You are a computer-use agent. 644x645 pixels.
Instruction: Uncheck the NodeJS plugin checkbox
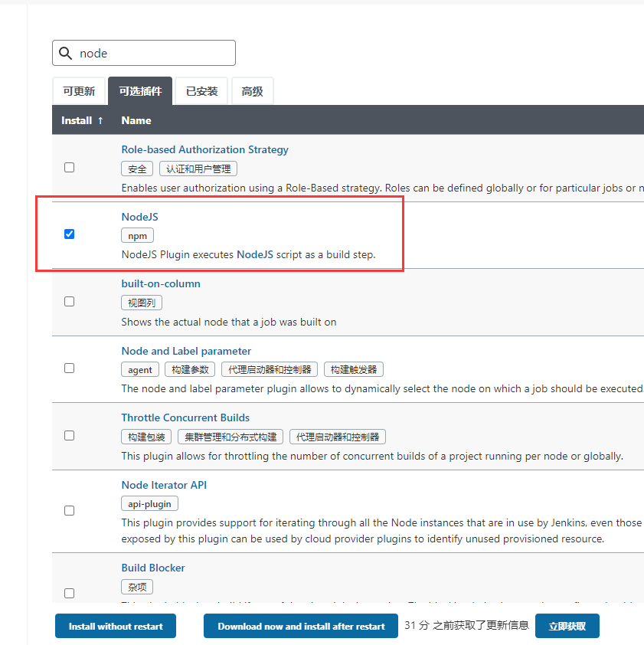[70, 234]
